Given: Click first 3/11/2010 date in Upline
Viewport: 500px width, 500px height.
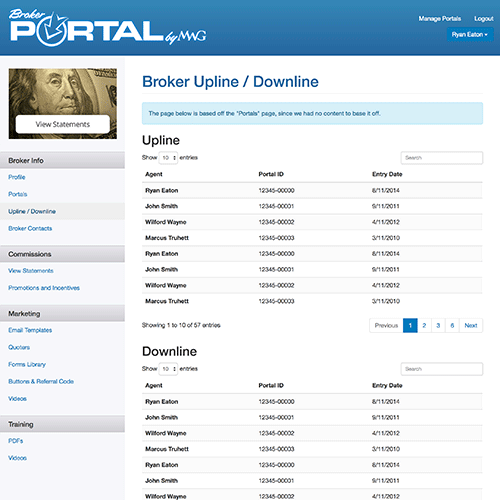Looking at the screenshot, I should (386, 238).
